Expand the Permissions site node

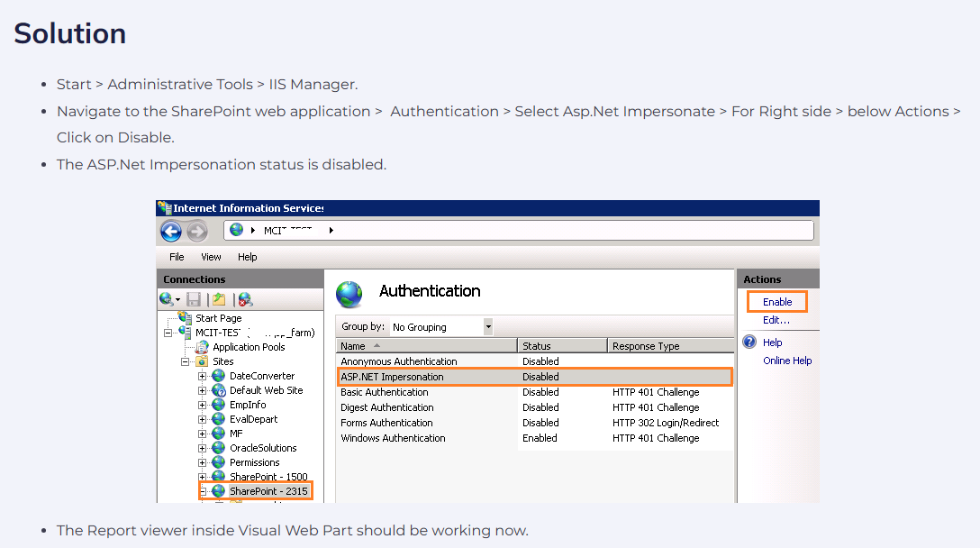(202, 462)
